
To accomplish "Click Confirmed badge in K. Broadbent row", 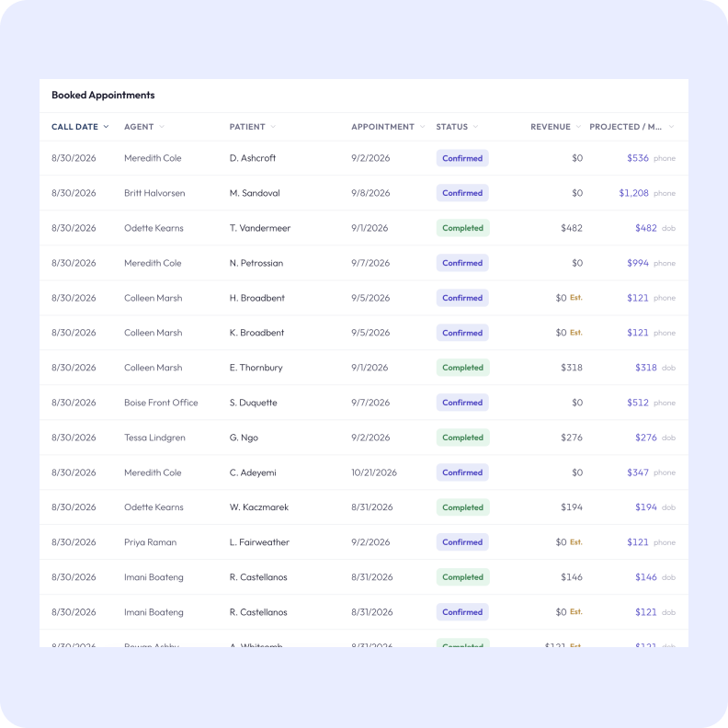I will 462,333.
